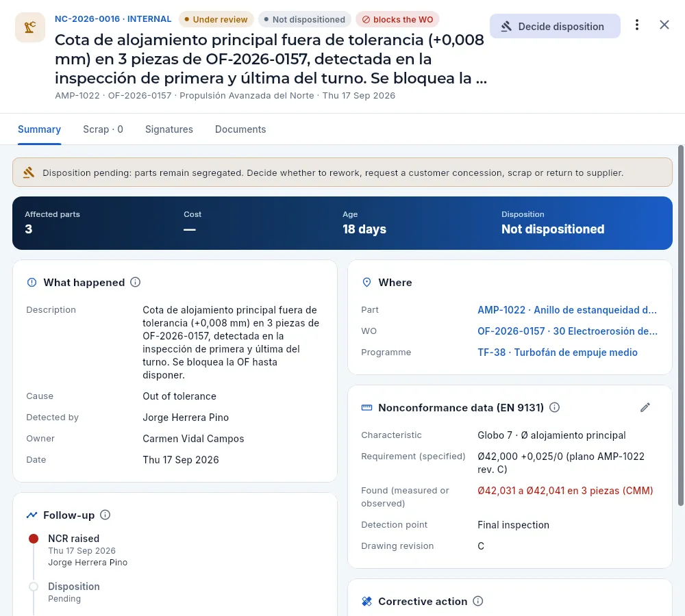Viewport: 685px width, 616px height.
Task: Click the owner name Carmen Vidal Campos
Action: tap(193, 439)
